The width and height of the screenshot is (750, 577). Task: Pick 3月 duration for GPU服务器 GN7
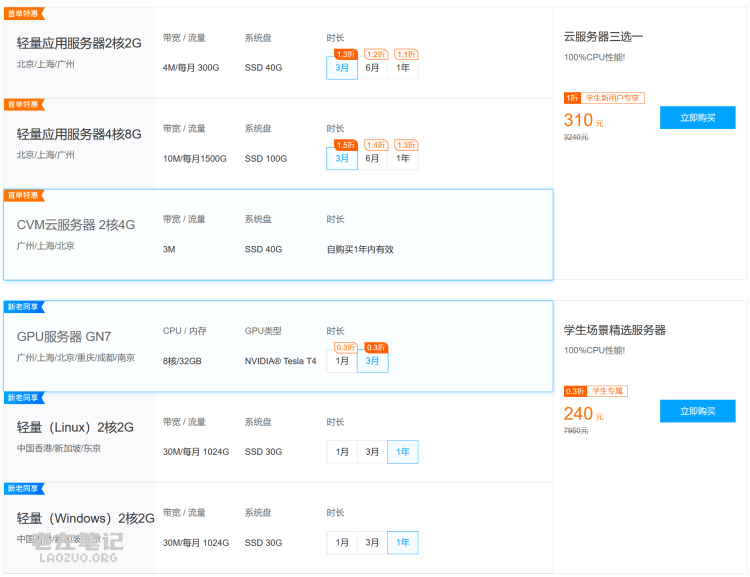point(373,361)
